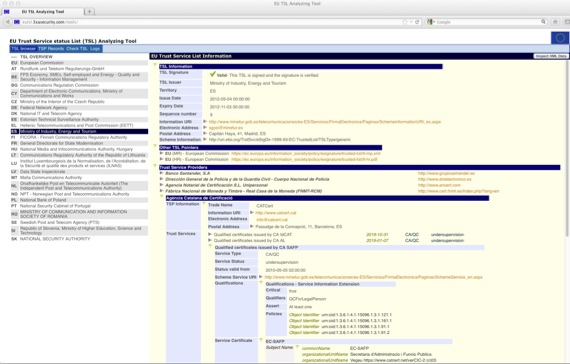Open the minetur.gob.es Information URI link
The height and width of the screenshot is (364, 570).
(x=325, y=122)
